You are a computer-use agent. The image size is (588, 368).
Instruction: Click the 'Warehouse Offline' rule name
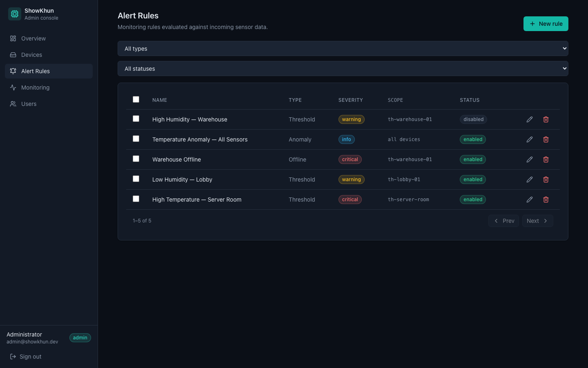pos(176,159)
